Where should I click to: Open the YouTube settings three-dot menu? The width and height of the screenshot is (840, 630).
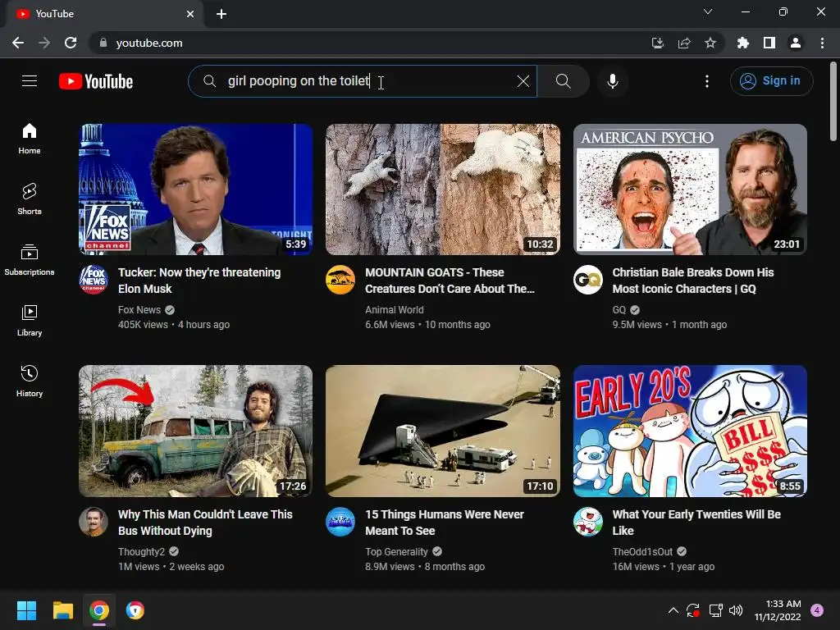(x=706, y=81)
